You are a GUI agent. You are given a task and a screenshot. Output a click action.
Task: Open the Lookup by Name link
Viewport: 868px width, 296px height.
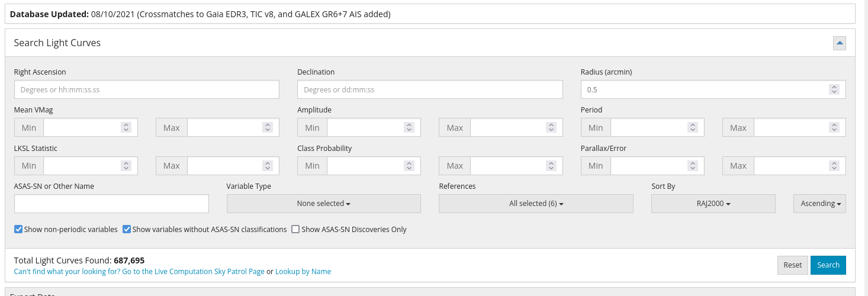pos(303,272)
